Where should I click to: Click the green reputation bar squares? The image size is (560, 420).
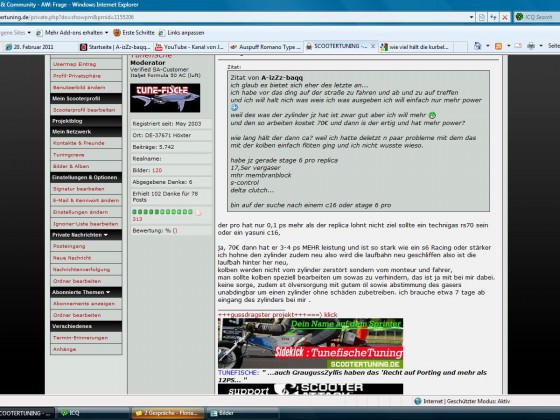162,212
